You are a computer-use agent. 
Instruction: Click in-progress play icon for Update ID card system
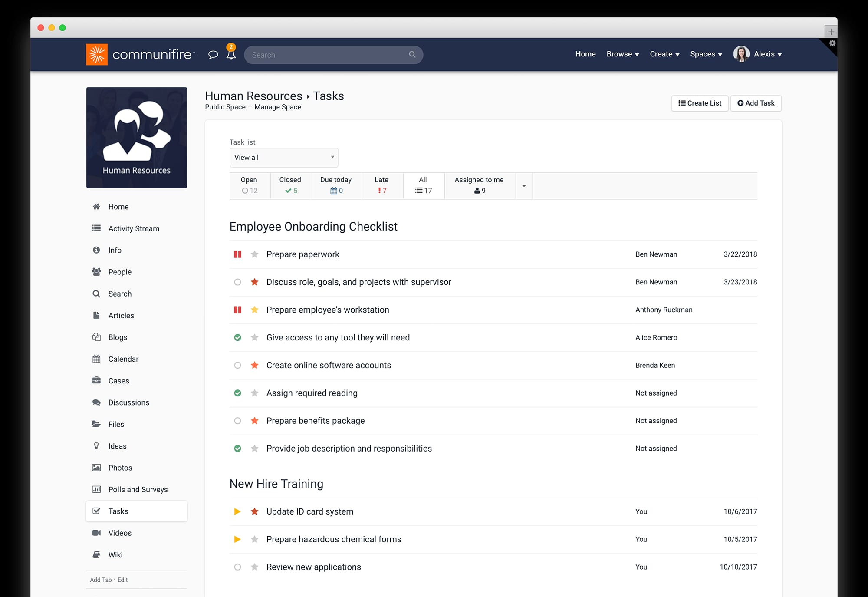237,511
